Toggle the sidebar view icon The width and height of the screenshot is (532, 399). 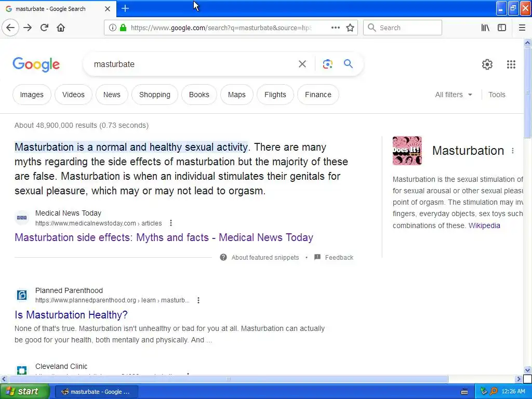pos(502,28)
